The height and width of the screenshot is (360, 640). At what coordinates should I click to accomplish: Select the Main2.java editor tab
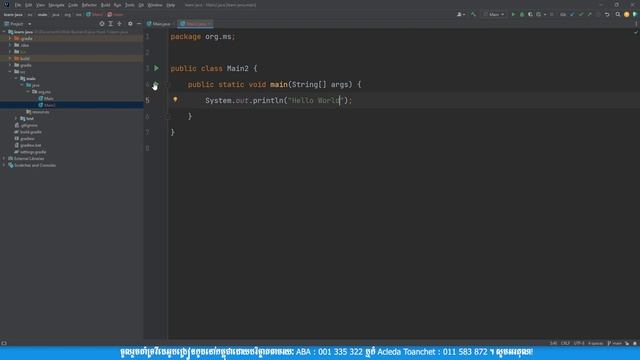195,24
